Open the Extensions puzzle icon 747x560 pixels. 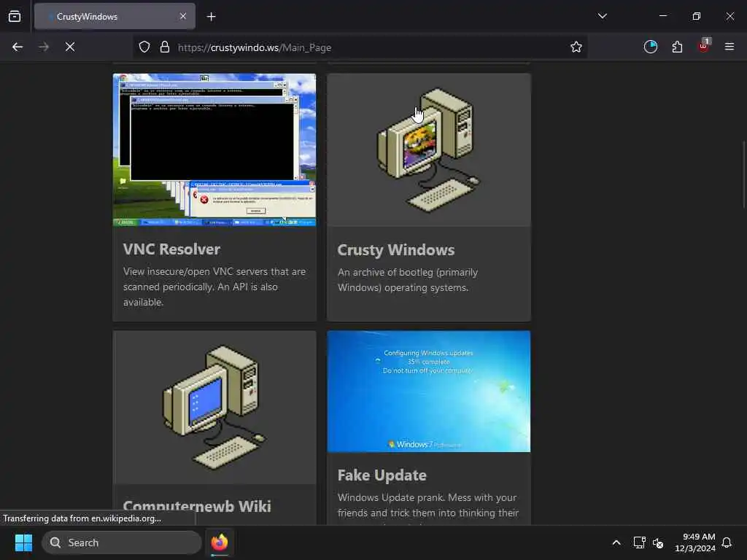coord(677,47)
